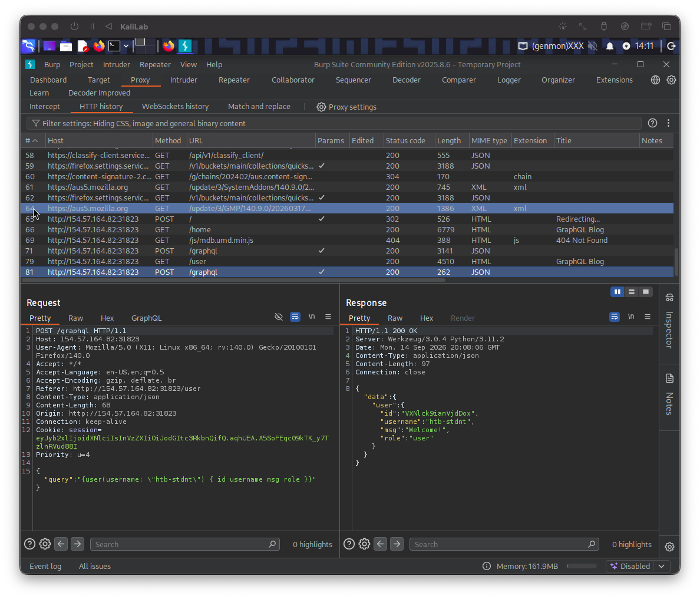Open the Burp menu
This screenshot has height=599, width=700.
point(52,64)
